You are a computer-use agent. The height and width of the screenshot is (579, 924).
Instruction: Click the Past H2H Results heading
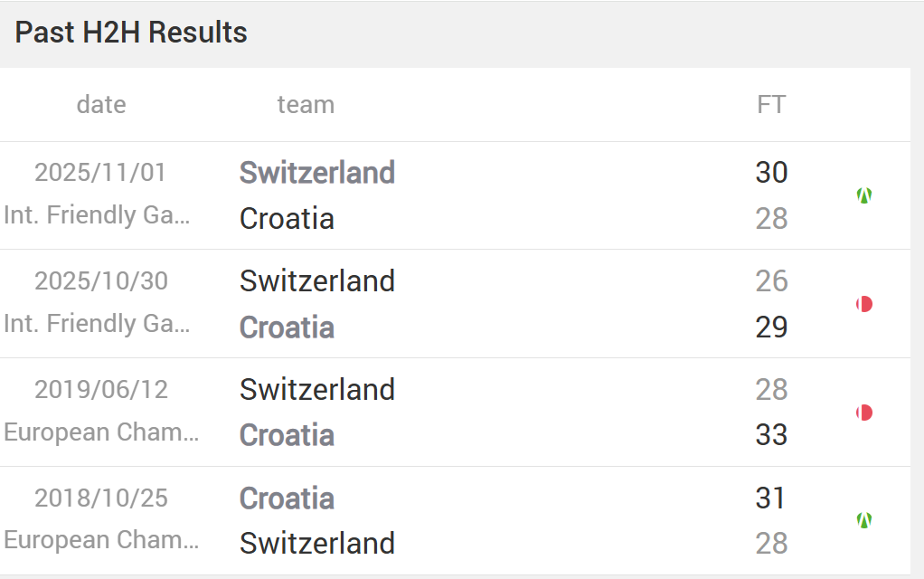(131, 33)
